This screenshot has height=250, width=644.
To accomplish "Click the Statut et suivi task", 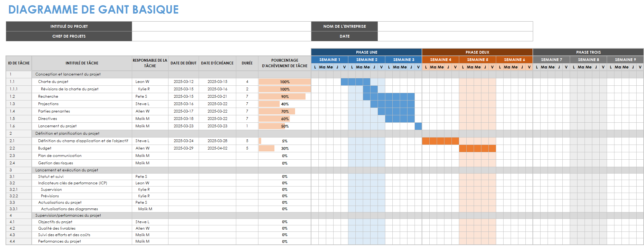I will click(51, 177).
